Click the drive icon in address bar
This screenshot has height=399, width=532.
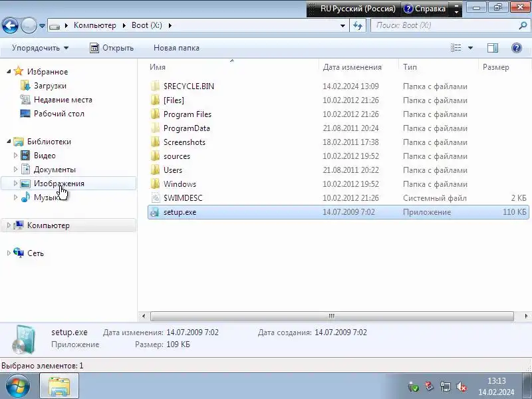[55, 26]
